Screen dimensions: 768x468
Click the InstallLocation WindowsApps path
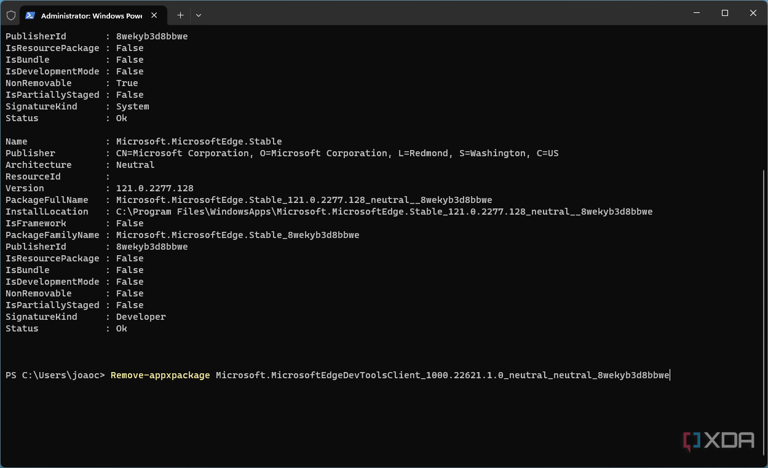point(384,212)
